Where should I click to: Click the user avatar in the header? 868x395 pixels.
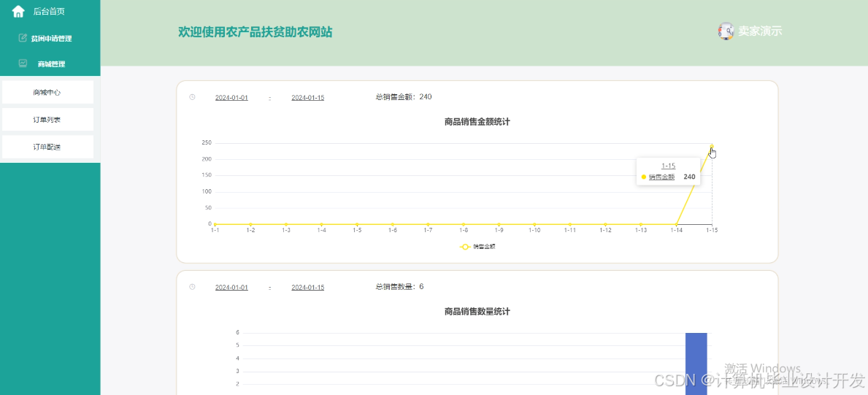coord(726,31)
